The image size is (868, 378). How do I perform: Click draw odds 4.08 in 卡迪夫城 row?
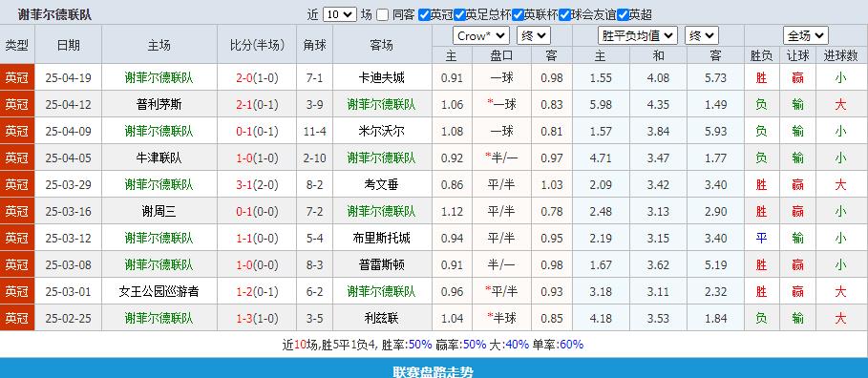tap(658, 78)
